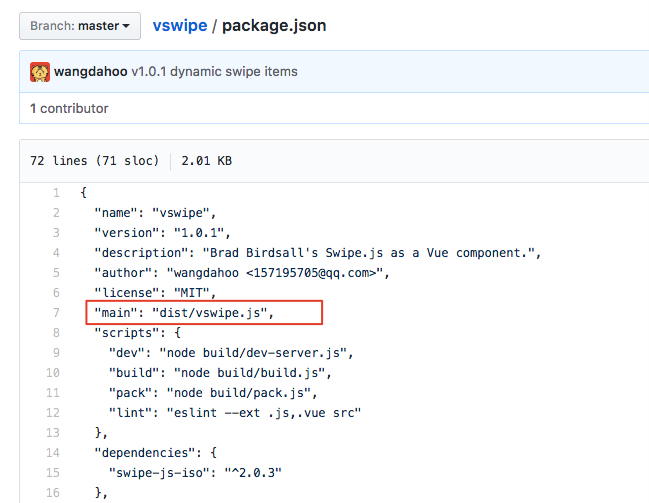The image size is (649, 503).
Task: Click the "lint" eslint code line
Action: tap(235, 413)
